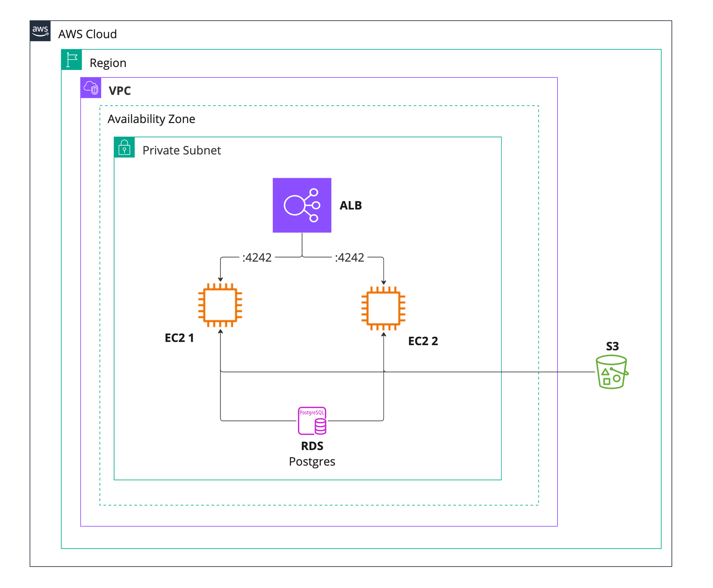Select the Region label text
This screenshot has width=713, height=588.
108,63
